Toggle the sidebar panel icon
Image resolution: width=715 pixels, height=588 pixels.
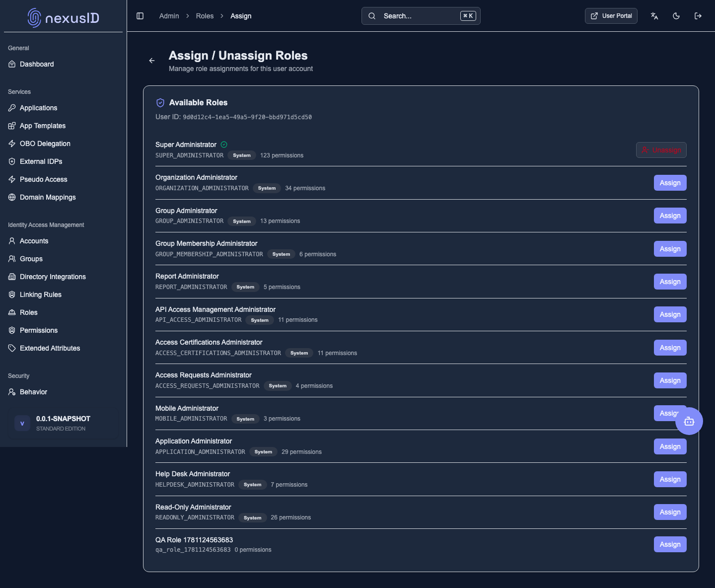pyautogui.click(x=140, y=16)
